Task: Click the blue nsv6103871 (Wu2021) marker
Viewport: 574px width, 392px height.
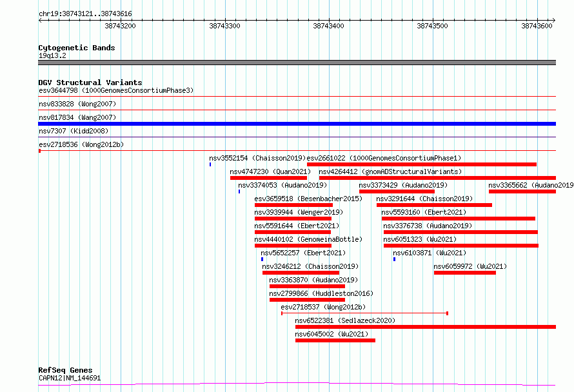Action: 394,259
